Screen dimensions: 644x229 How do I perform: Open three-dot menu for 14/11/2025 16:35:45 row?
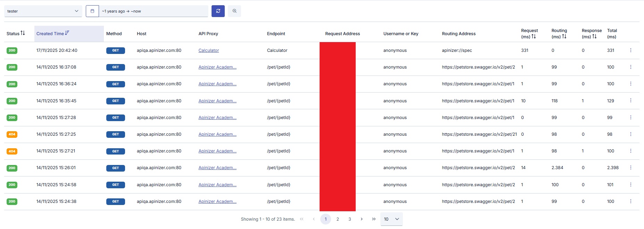point(630,101)
